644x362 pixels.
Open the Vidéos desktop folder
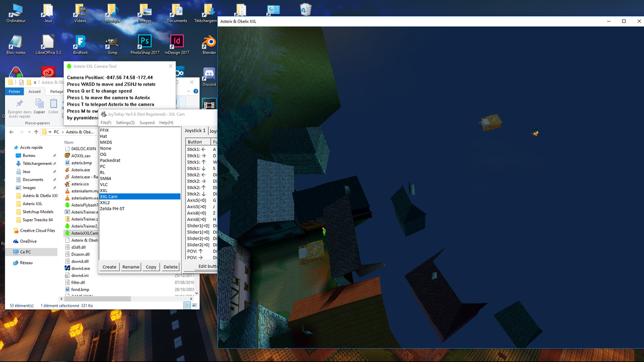(x=80, y=13)
